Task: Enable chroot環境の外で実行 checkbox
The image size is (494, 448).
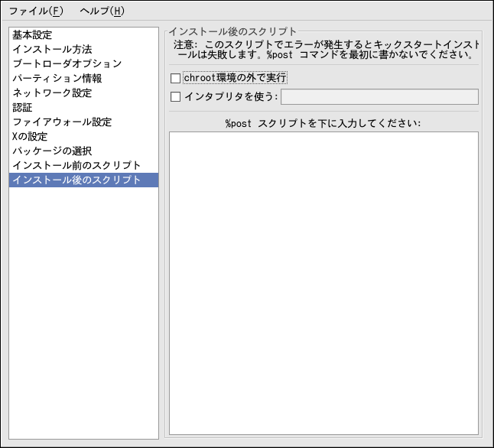Action: click(176, 78)
